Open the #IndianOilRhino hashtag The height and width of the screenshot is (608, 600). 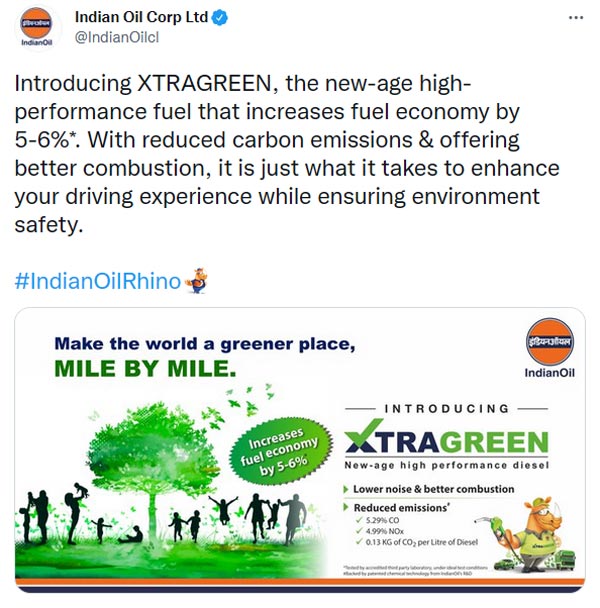coord(98,281)
